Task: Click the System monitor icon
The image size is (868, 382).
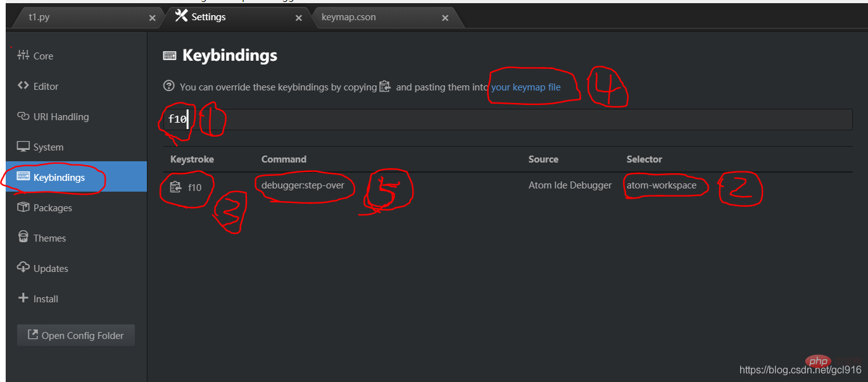Action: pyautogui.click(x=23, y=147)
